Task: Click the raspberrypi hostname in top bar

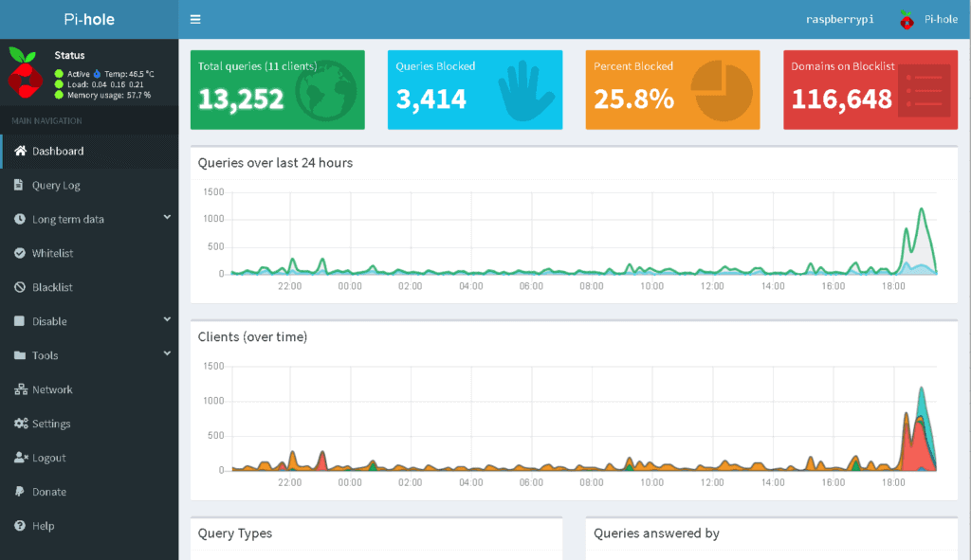Action: 839,19
